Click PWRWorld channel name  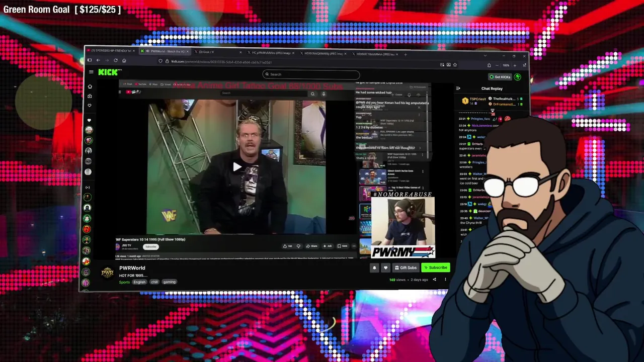pyautogui.click(x=132, y=268)
